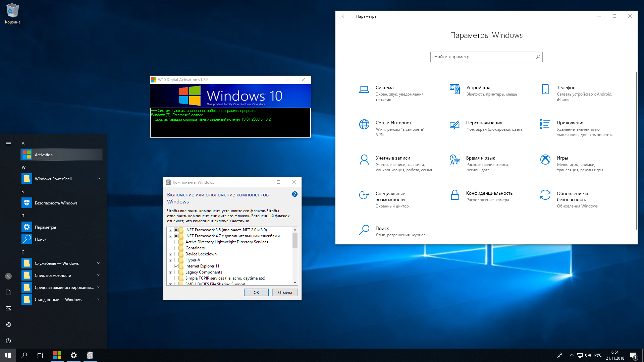Screen dimensions: 644x362
Task: Click the user account icon in Start menu
Action: coord(8,276)
